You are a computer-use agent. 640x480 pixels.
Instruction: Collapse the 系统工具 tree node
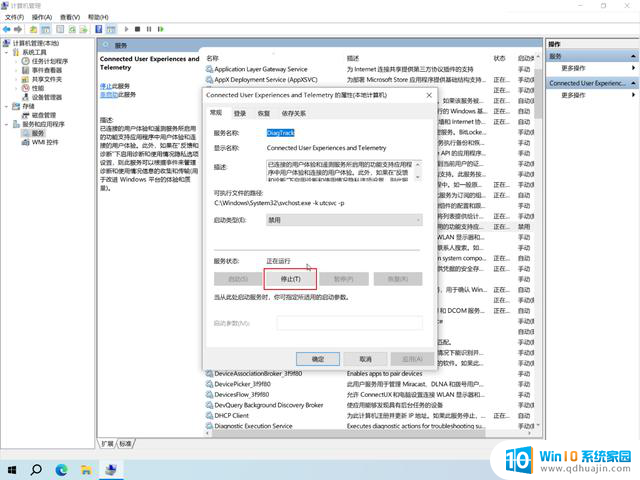pos(7,52)
